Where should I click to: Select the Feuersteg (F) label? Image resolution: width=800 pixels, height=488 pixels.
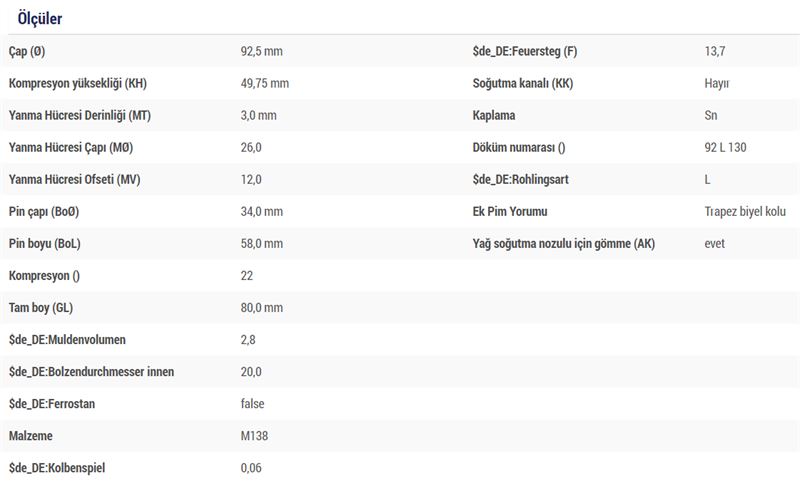pos(524,51)
